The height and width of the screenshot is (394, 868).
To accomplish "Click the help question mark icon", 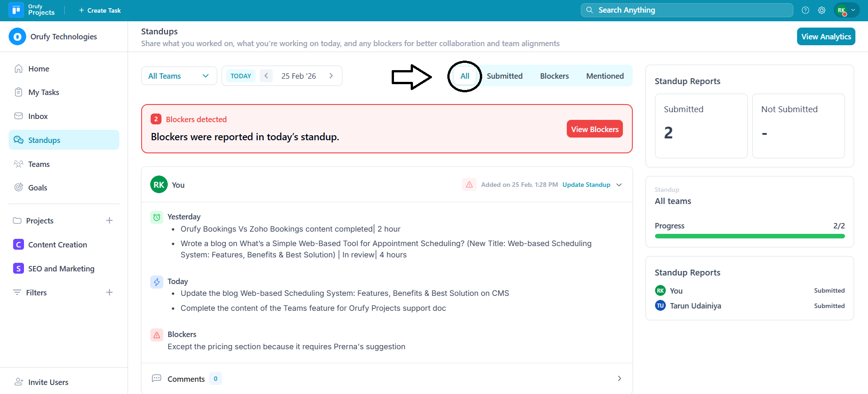I will (x=805, y=10).
